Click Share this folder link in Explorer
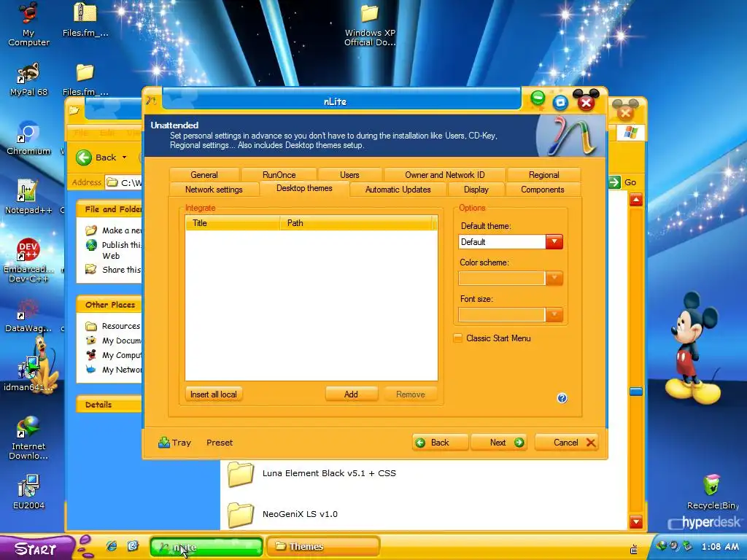The image size is (747, 560). 113,270
